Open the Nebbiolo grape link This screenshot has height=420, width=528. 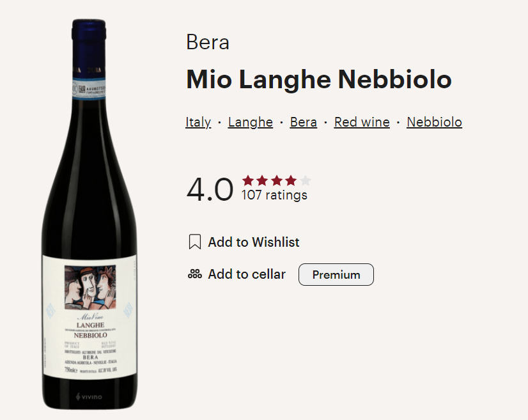click(434, 122)
